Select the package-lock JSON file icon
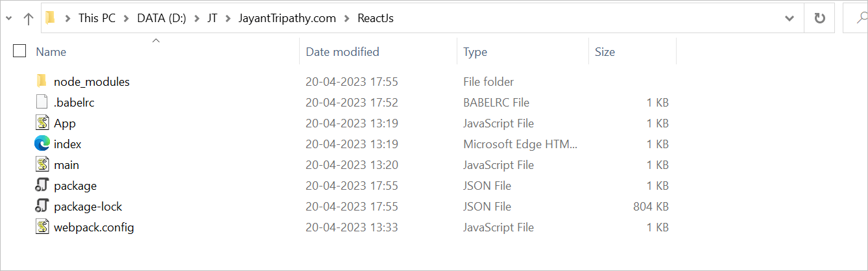This screenshot has width=868, height=271. click(x=42, y=206)
